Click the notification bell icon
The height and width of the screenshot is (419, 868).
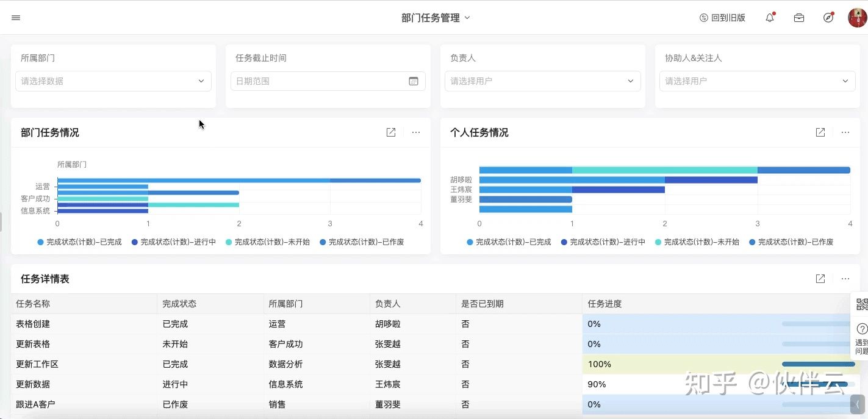[x=770, y=18]
